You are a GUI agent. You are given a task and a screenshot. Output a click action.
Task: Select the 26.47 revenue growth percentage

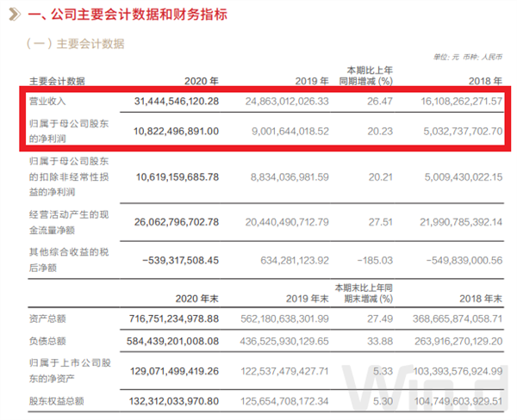tap(381, 102)
